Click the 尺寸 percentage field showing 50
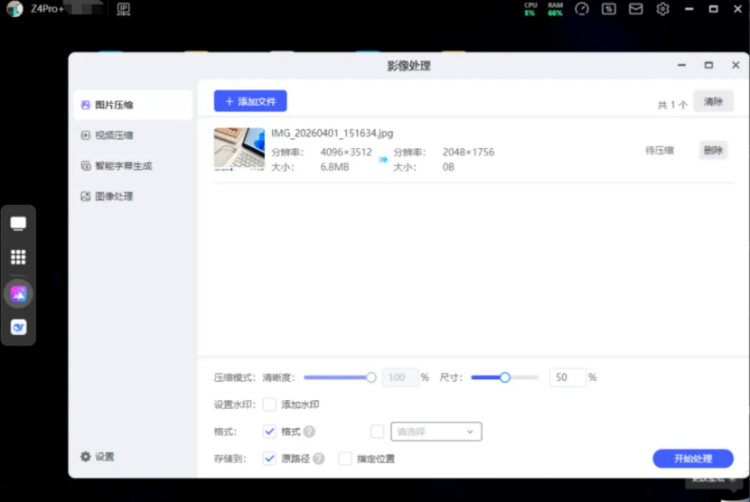Screen dimensions: 750x502 567,377
